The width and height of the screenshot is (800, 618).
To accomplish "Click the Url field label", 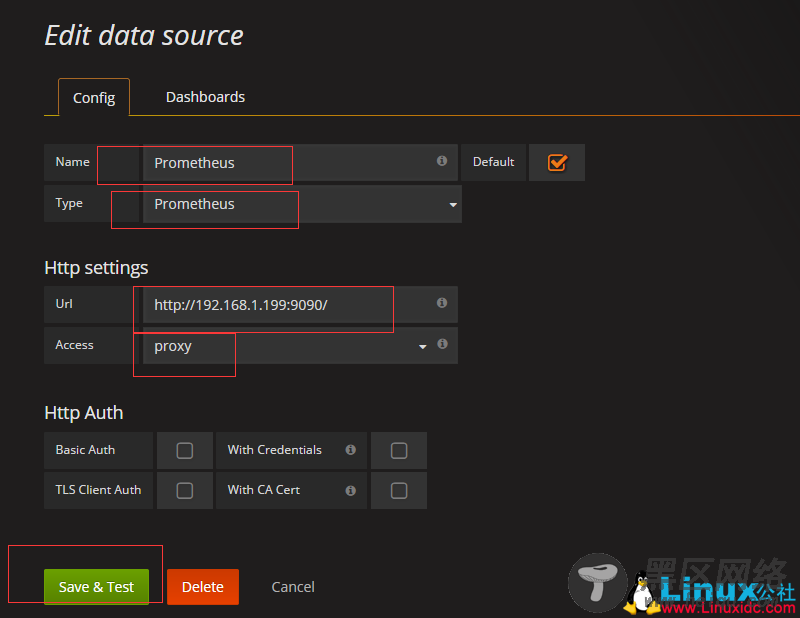I will coord(64,304).
